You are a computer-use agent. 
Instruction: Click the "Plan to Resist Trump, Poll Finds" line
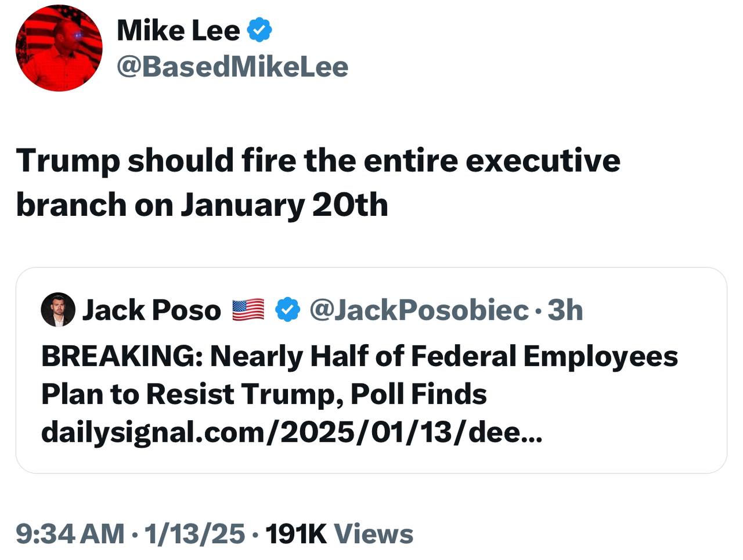tap(264, 394)
